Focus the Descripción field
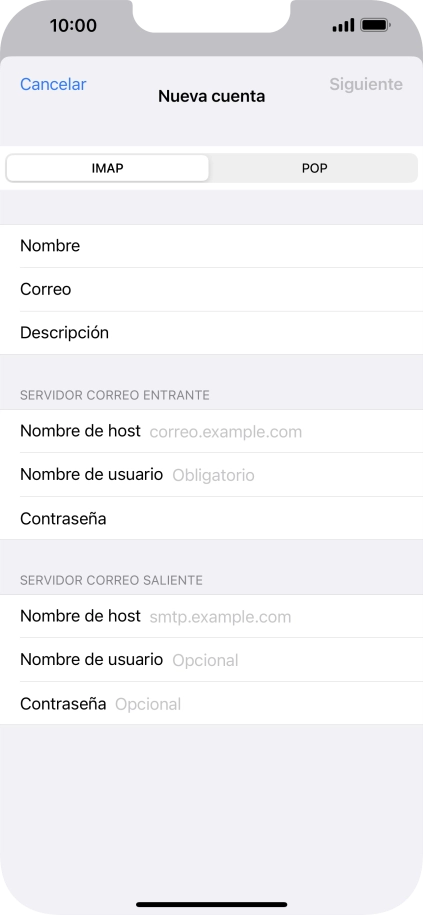The height and width of the screenshot is (915, 423). [211, 333]
